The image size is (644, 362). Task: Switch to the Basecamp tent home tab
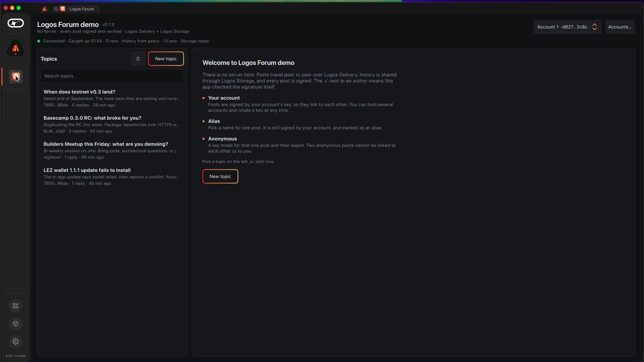point(44,9)
